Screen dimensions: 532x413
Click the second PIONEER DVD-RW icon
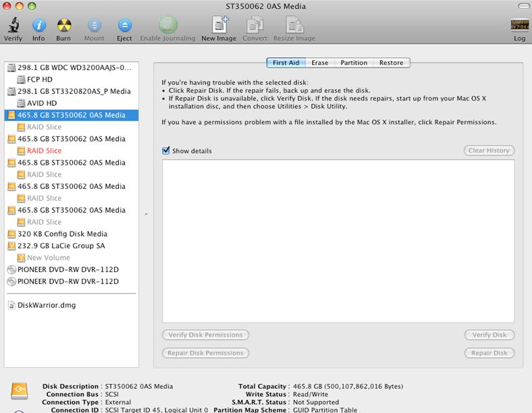(x=11, y=281)
